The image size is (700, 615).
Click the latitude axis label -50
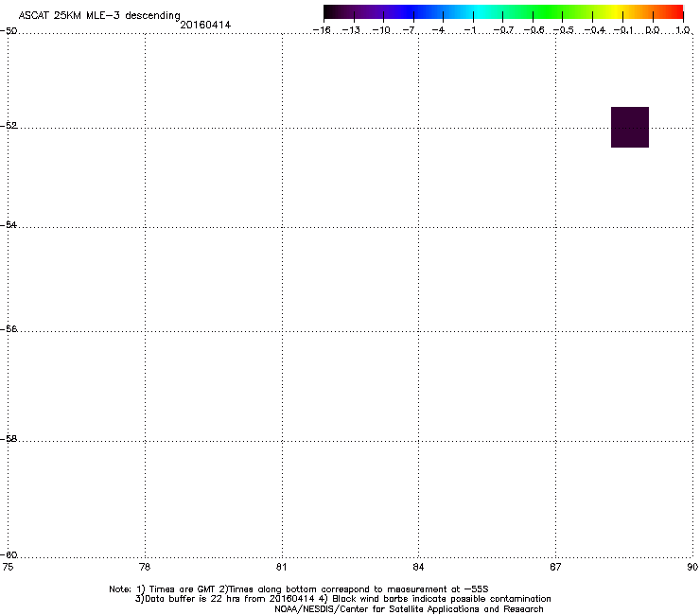point(9,31)
